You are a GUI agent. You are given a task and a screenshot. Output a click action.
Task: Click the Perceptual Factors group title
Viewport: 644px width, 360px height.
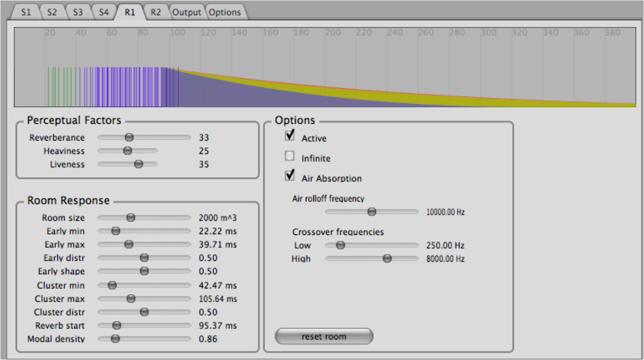[x=74, y=120]
